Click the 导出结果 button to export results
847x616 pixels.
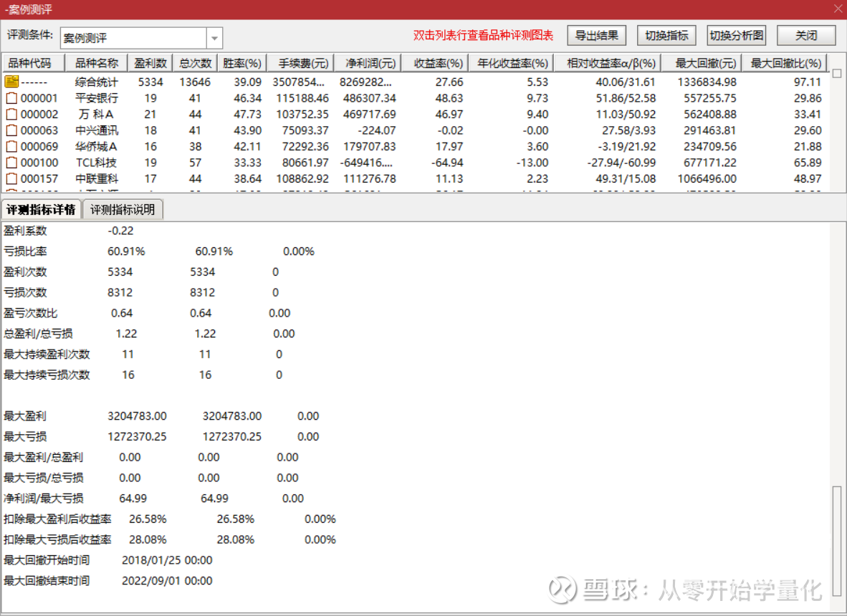596,35
